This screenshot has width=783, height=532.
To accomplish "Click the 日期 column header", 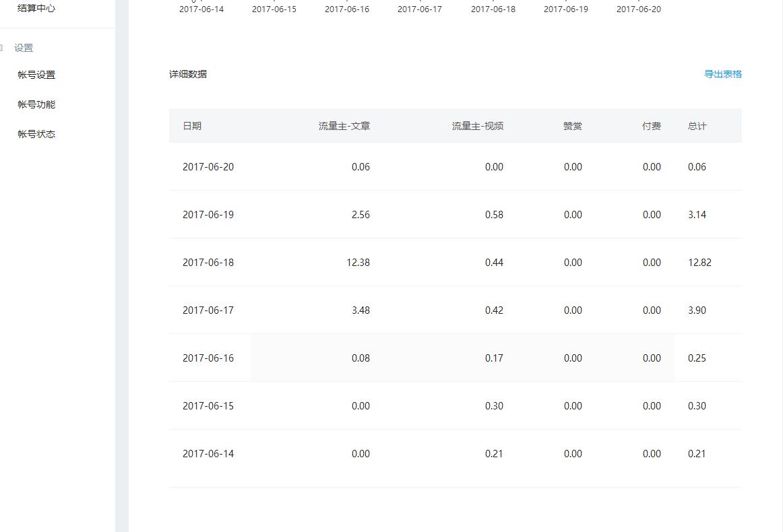I will (x=193, y=126).
